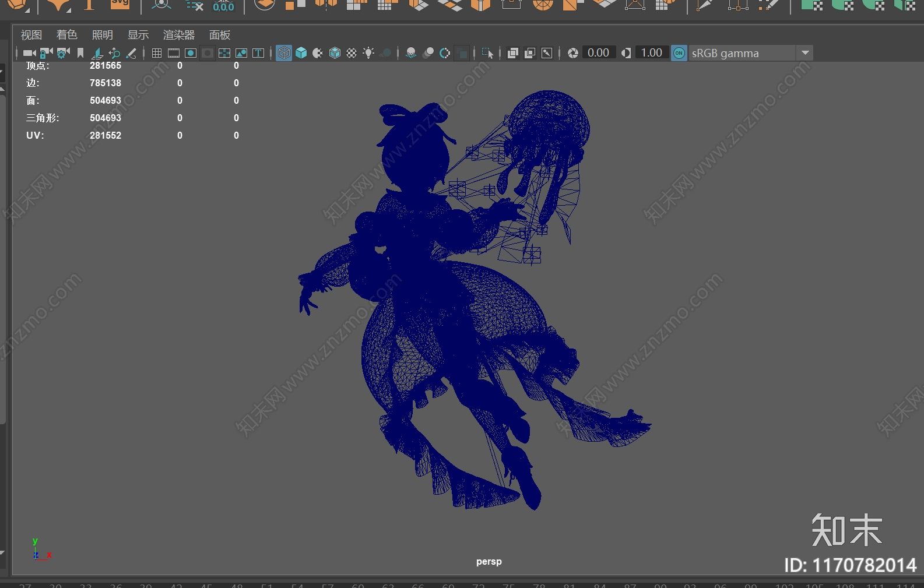Image resolution: width=924 pixels, height=588 pixels.
Task: Click the UV label in heads-up display
Action: click(x=35, y=135)
